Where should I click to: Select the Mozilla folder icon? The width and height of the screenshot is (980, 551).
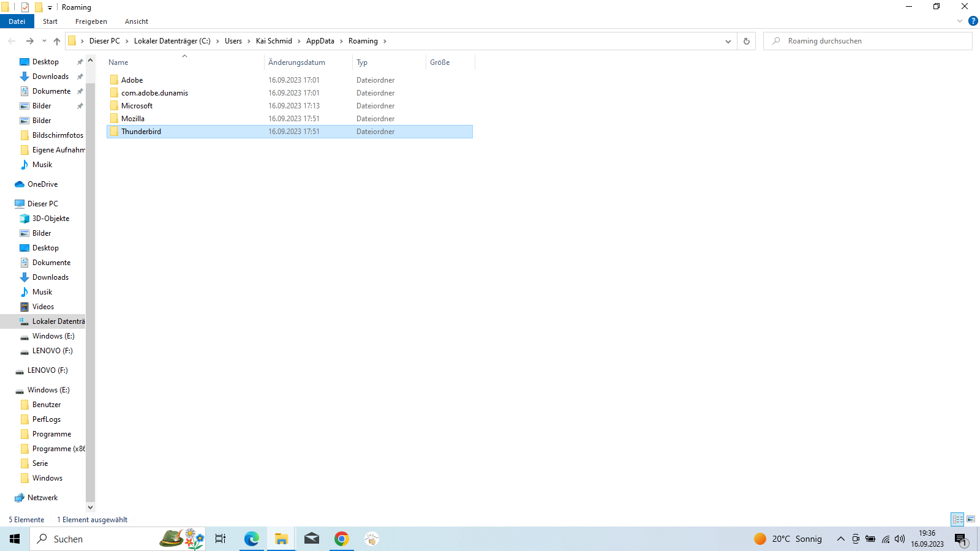(114, 119)
